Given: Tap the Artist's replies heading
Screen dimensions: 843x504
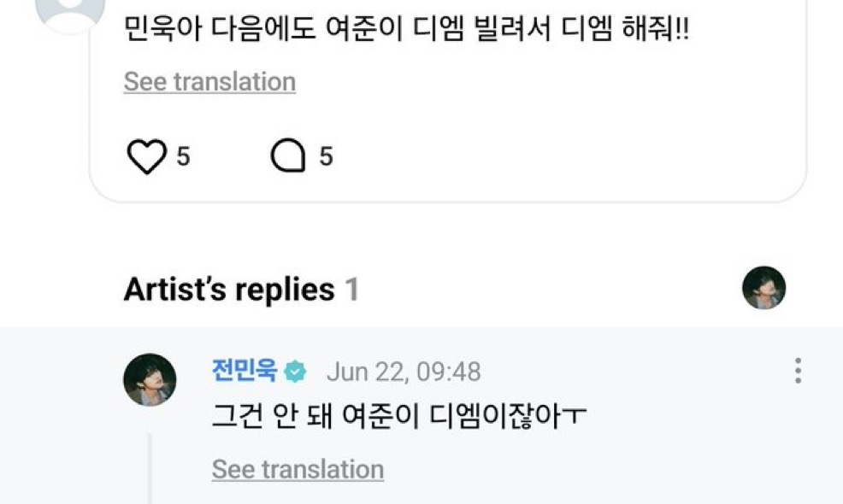Looking at the screenshot, I should coord(228,290).
